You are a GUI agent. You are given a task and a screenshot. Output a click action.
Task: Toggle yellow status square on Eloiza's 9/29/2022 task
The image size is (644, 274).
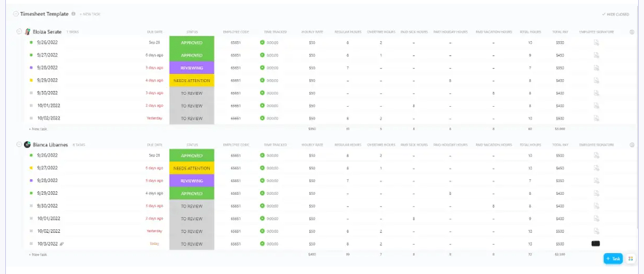coord(31,81)
